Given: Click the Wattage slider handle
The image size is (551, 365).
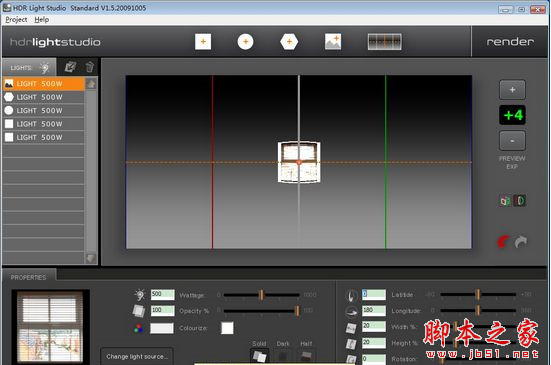Looking at the screenshot, I should pos(261,295).
